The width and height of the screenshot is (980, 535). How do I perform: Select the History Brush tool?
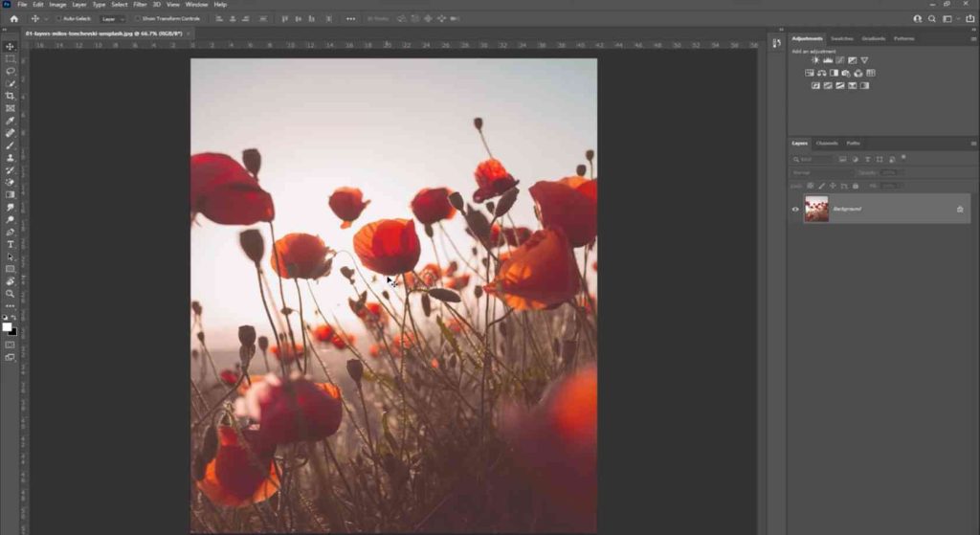point(10,170)
